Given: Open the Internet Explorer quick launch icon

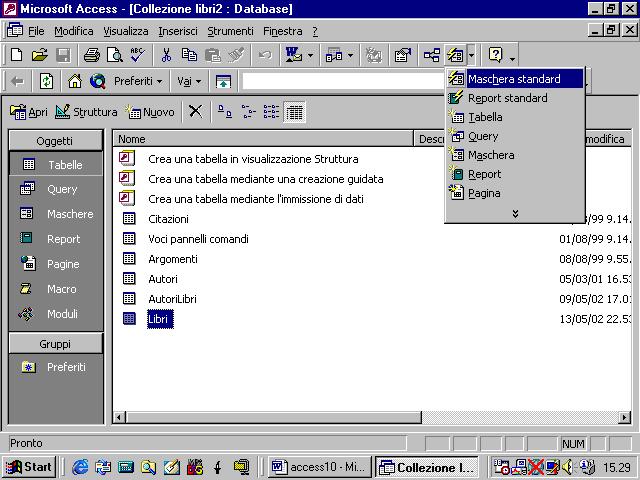Looking at the screenshot, I should pyautogui.click(x=80, y=467).
